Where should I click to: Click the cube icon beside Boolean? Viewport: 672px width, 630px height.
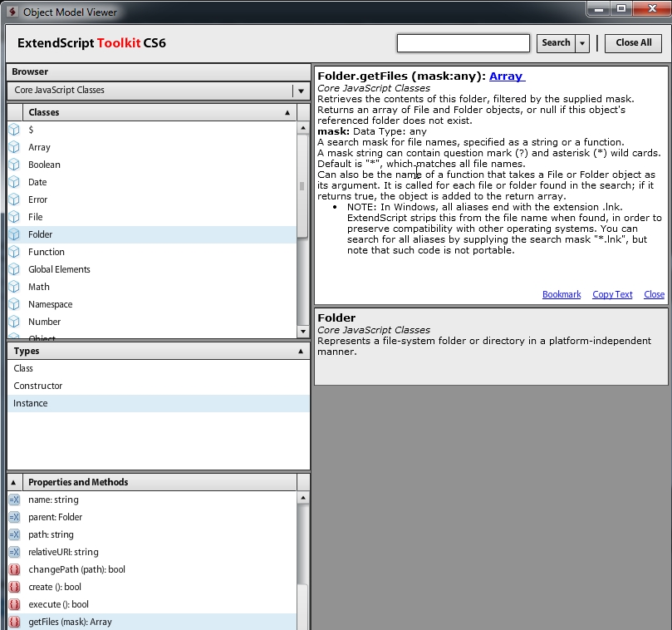14,165
